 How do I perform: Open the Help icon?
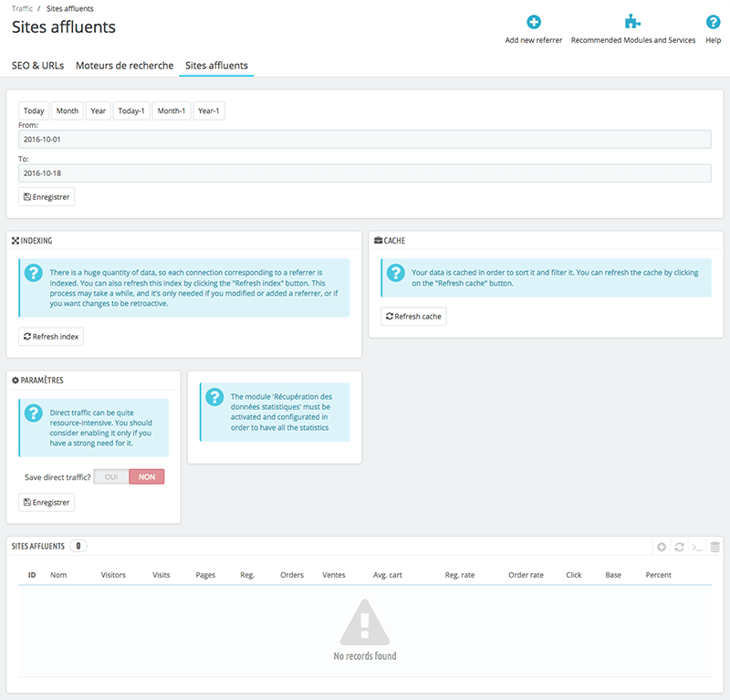tap(713, 23)
